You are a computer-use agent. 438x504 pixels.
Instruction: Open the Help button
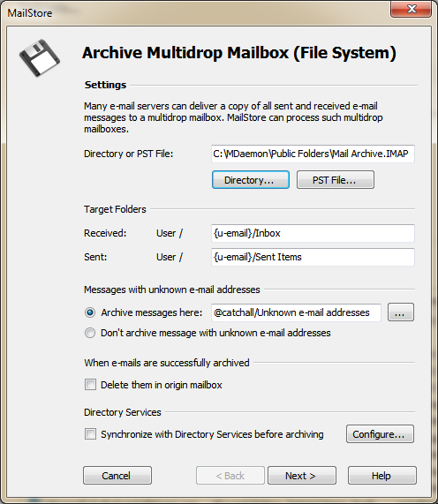point(382,476)
